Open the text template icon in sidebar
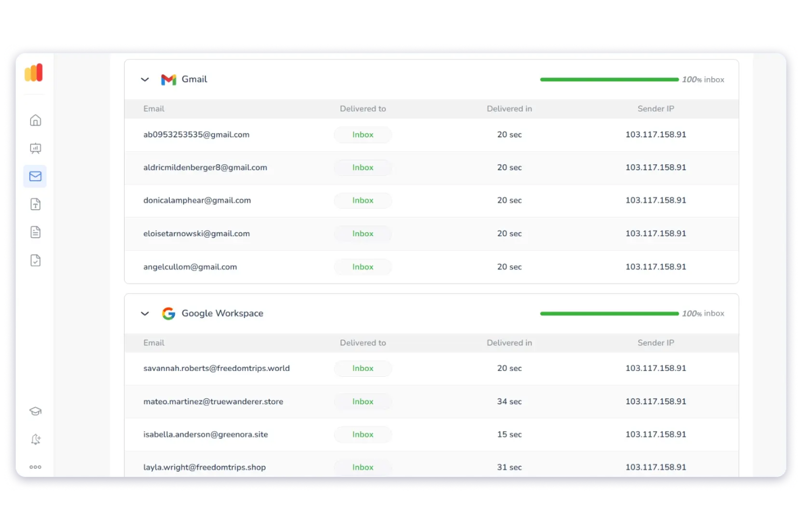 pyautogui.click(x=35, y=204)
